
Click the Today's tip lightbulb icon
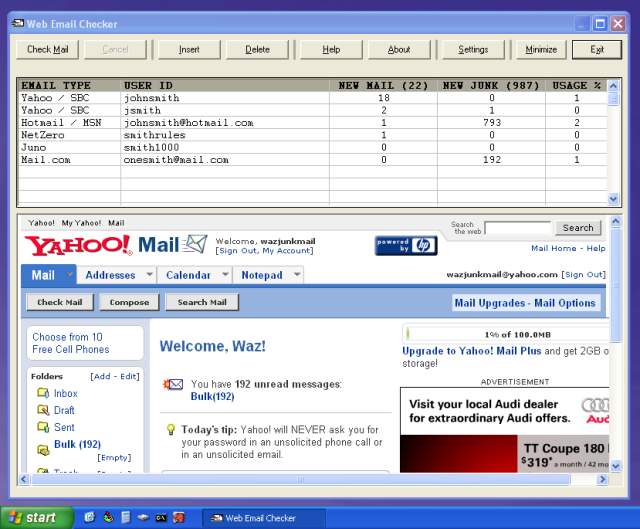click(x=171, y=429)
